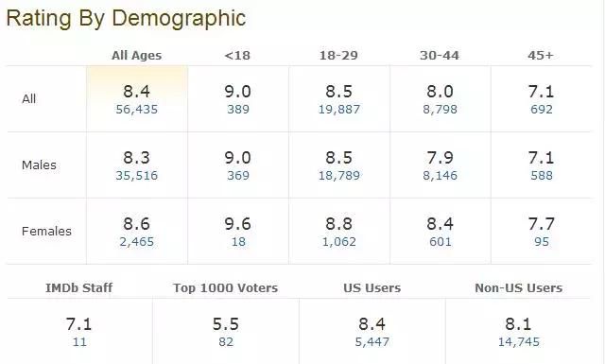Click the 18 females under 18 link
Viewport: 605px width, 364px height.
(238, 242)
